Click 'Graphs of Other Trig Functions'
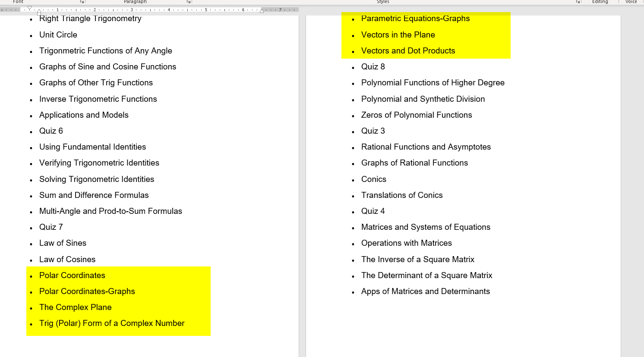Viewport: 644px width, 357px height. click(96, 83)
